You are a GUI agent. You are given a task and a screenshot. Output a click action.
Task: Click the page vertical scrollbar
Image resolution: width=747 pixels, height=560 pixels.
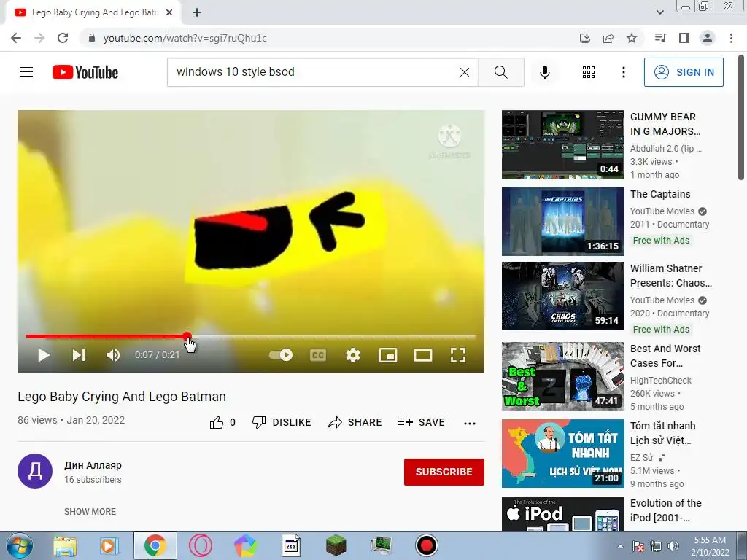(x=741, y=119)
